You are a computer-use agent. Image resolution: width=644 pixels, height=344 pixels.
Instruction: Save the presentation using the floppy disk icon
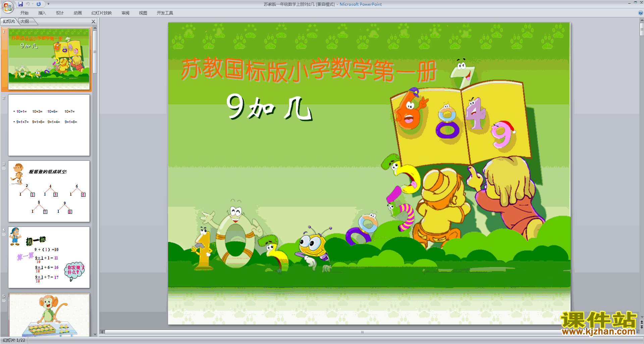20,4
